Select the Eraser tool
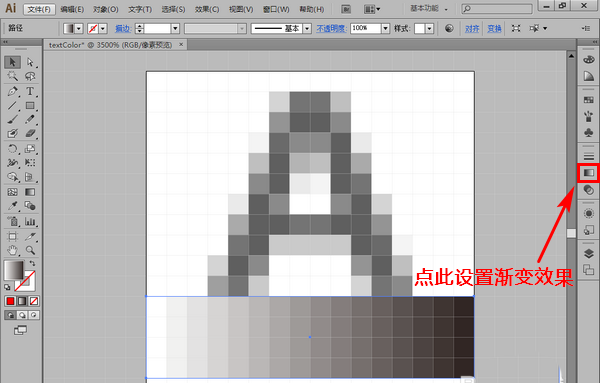This screenshot has height=383, width=600. coord(30,133)
